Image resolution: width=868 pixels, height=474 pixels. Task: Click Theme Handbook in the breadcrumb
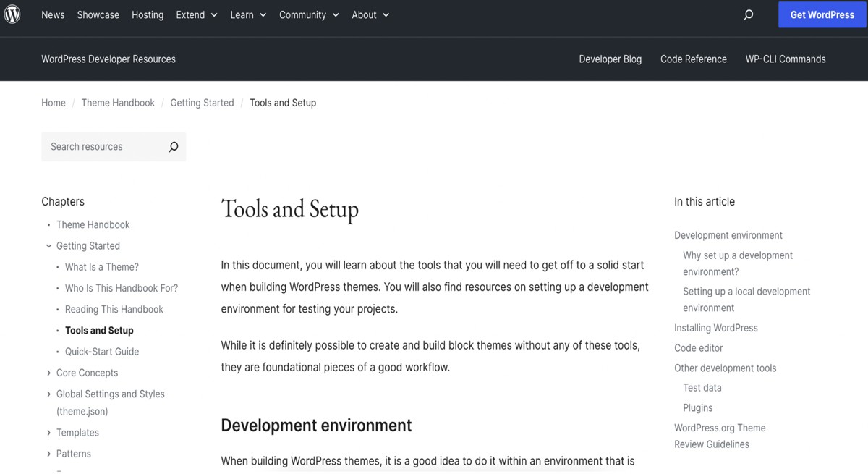click(x=118, y=103)
